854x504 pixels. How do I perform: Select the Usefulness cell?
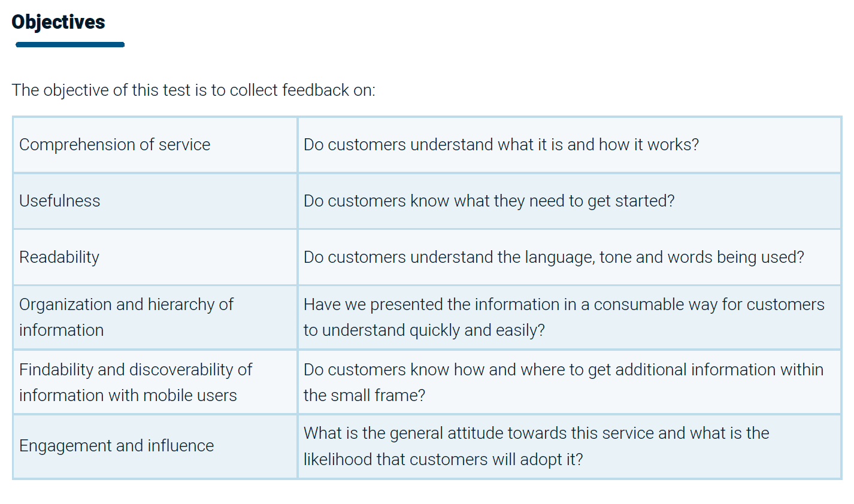(x=60, y=201)
